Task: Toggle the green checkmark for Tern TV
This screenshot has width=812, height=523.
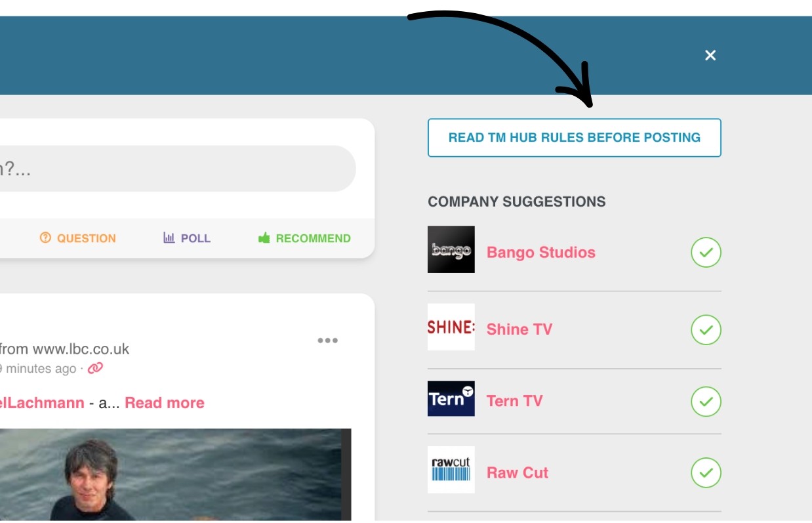Action: (706, 401)
